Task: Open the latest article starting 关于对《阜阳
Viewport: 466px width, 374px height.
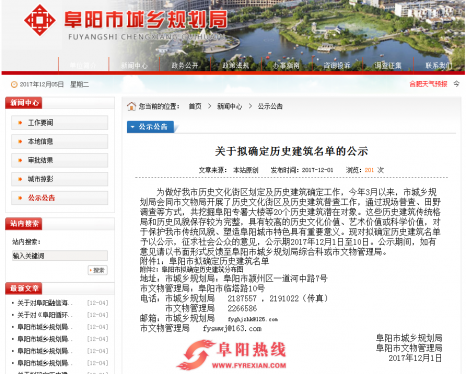Action: (45, 315)
